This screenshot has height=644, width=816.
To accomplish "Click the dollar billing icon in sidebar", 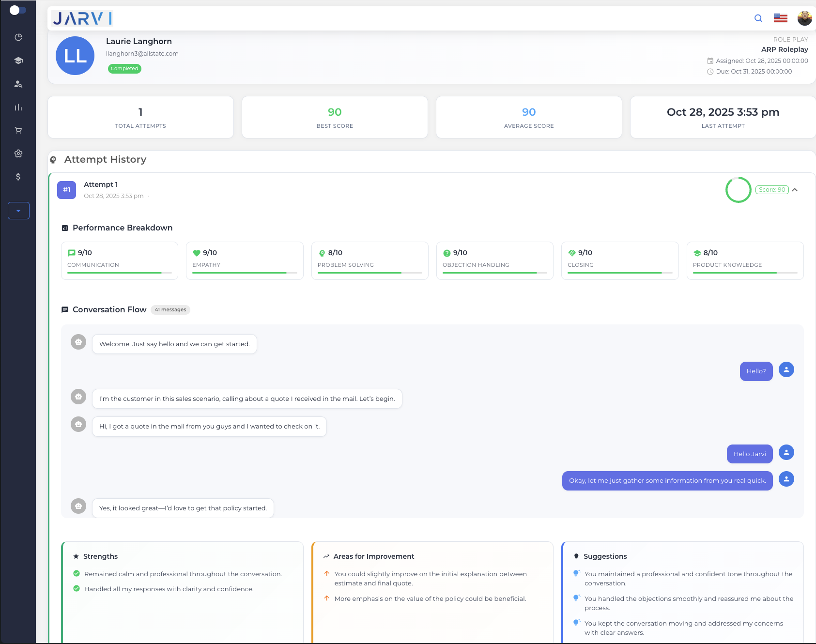I will (18, 177).
